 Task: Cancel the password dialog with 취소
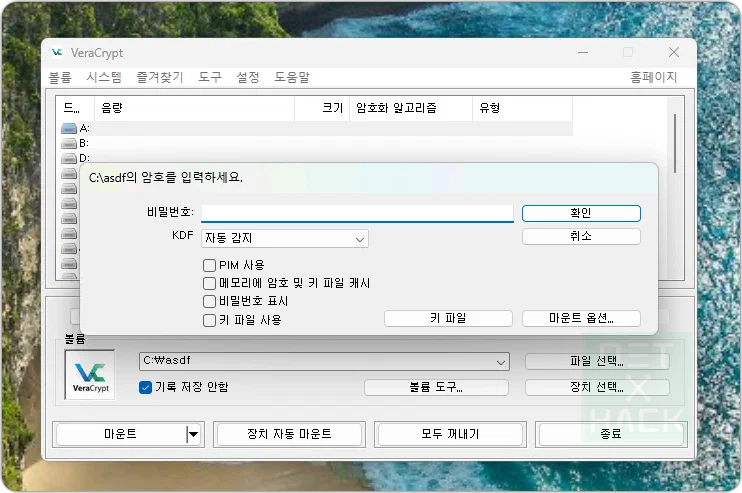[x=581, y=236]
